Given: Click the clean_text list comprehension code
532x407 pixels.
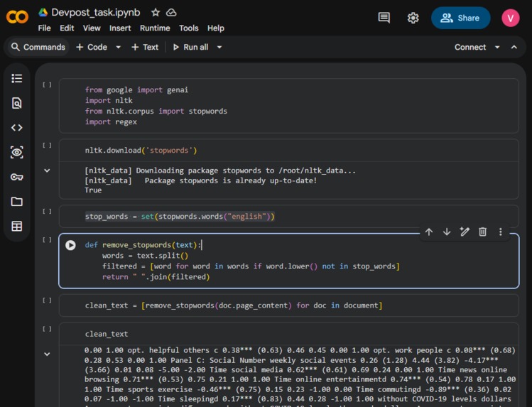Looking at the screenshot, I should pos(234,305).
